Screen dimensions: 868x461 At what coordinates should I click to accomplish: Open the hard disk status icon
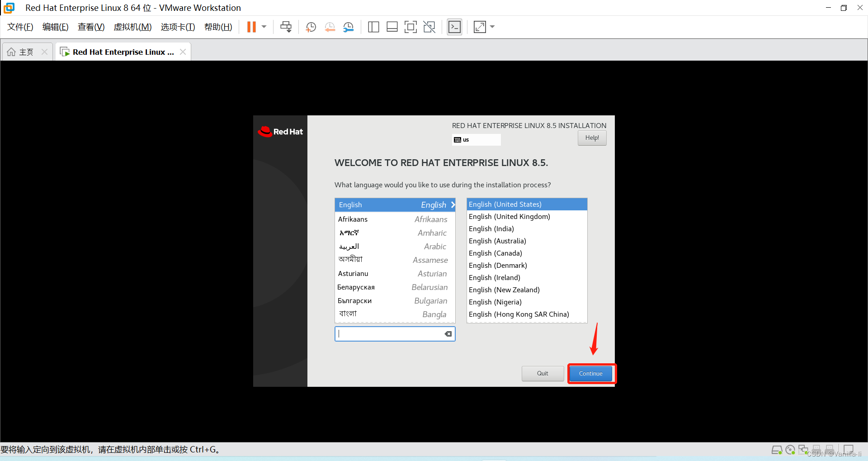777,450
